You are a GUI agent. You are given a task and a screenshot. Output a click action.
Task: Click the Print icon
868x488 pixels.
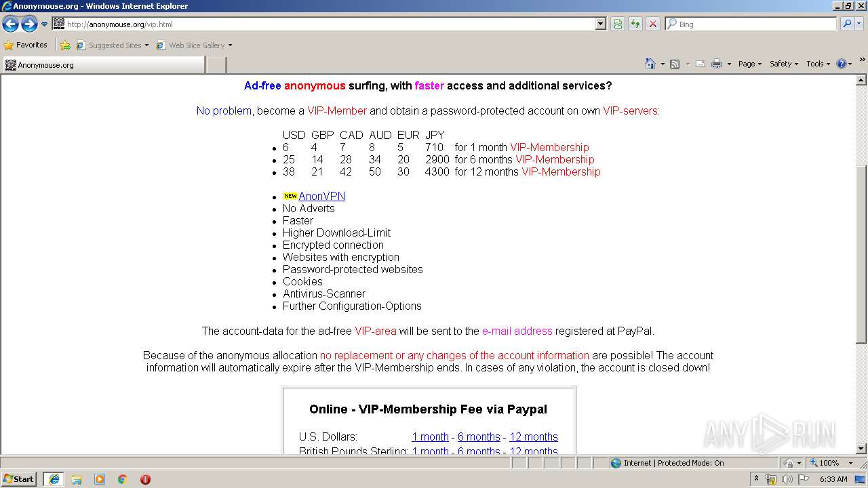click(x=717, y=64)
